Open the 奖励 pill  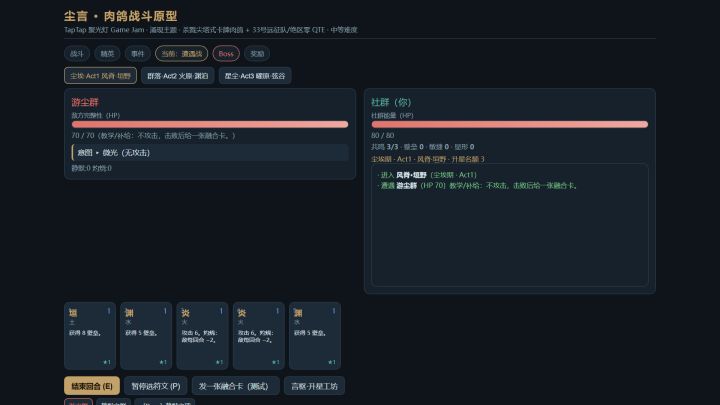[257, 54]
